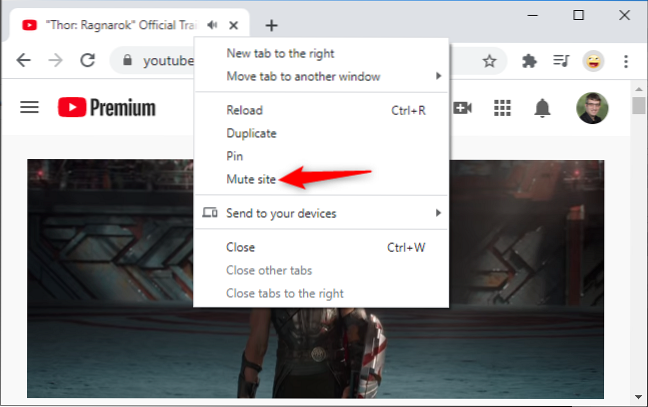Open YouTube notifications bell
Image resolution: width=648 pixels, height=407 pixels.
point(543,108)
